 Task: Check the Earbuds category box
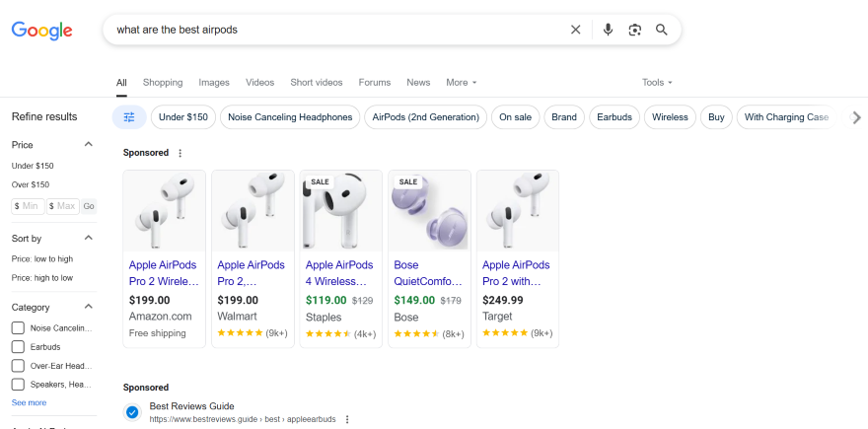18,347
